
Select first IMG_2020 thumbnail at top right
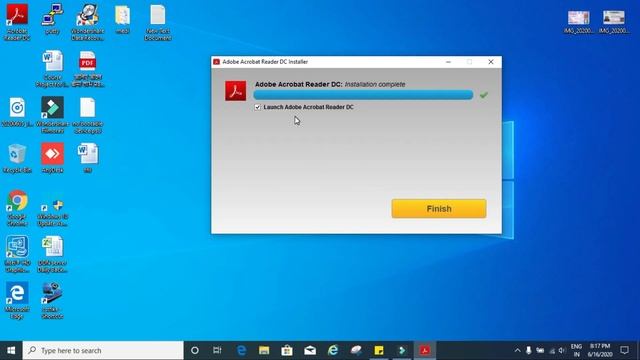578,22
